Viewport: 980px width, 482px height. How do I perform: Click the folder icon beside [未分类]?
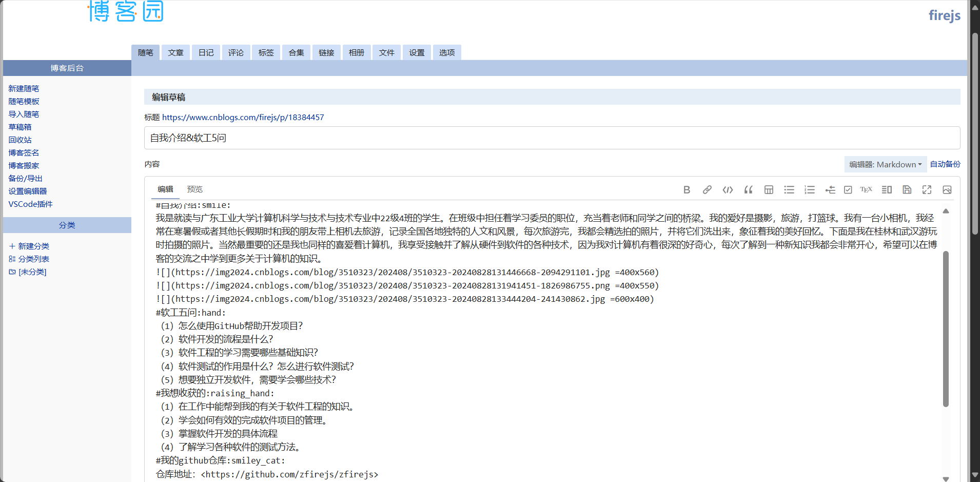pyautogui.click(x=12, y=272)
